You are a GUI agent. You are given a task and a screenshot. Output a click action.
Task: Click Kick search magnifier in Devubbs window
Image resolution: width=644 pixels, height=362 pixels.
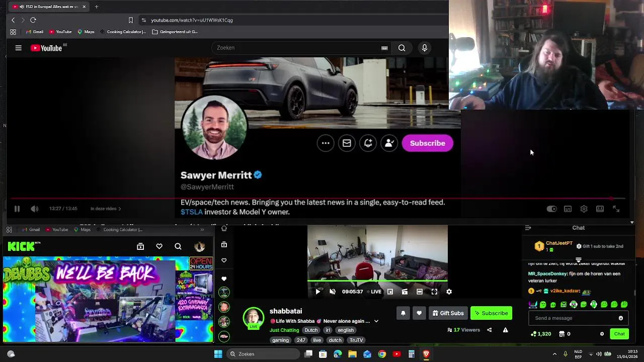point(178,246)
